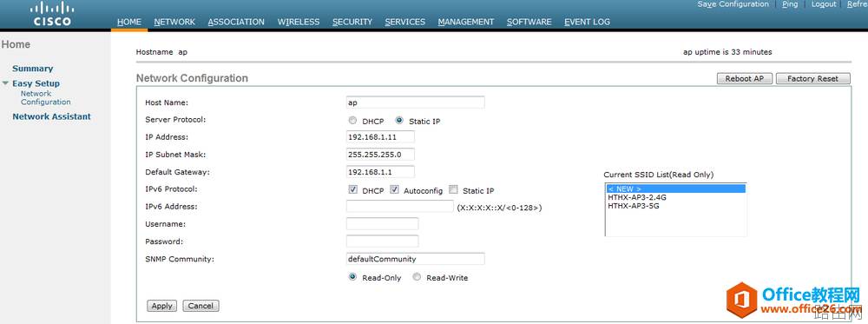The width and height of the screenshot is (868, 324).
Task: Switch to the ASSOCIATION tab
Action: pos(236,23)
